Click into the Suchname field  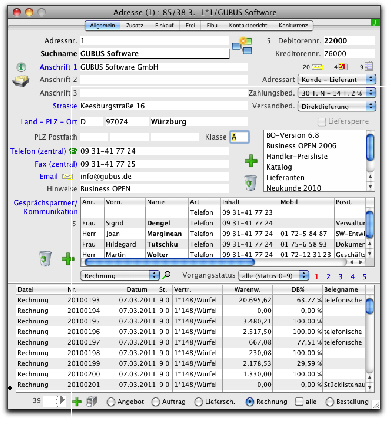click(x=154, y=54)
